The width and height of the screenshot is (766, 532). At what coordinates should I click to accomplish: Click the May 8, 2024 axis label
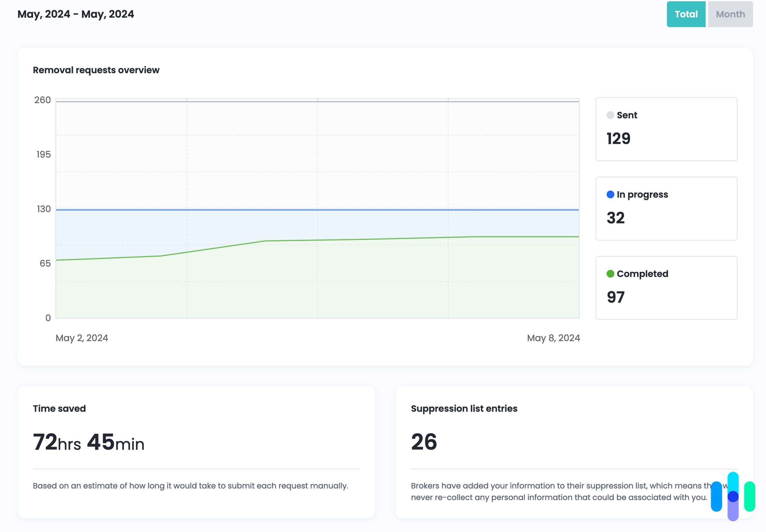point(553,338)
